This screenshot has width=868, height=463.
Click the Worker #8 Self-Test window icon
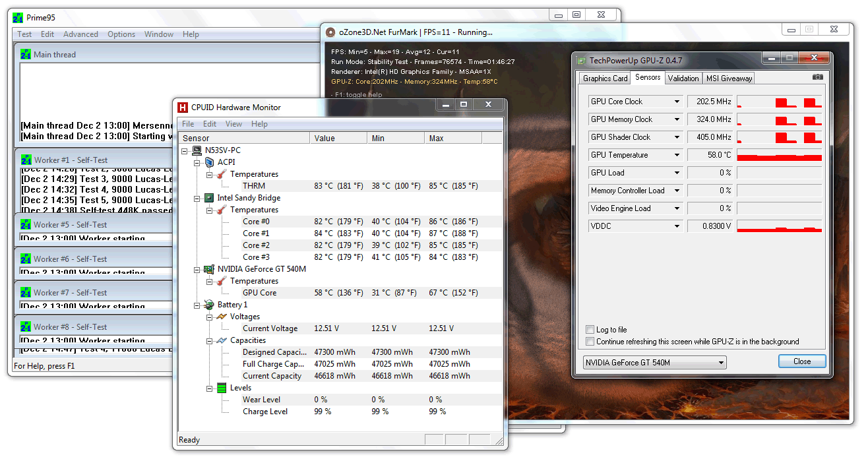coord(26,326)
